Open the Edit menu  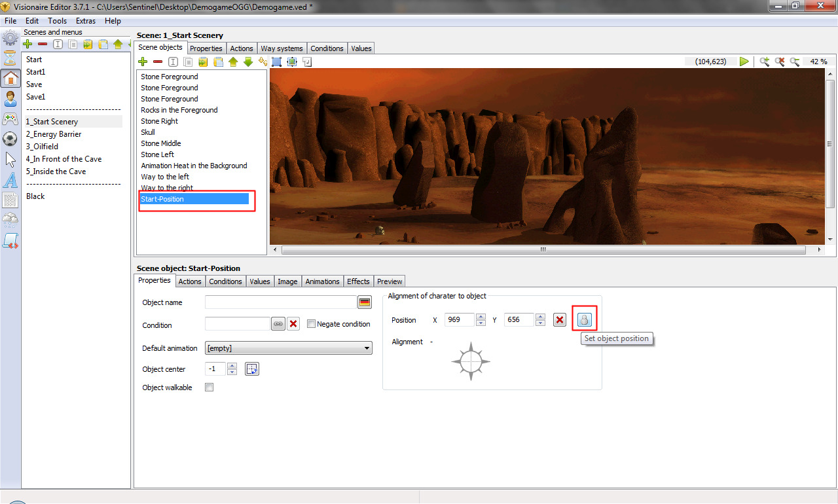(33, 21)
